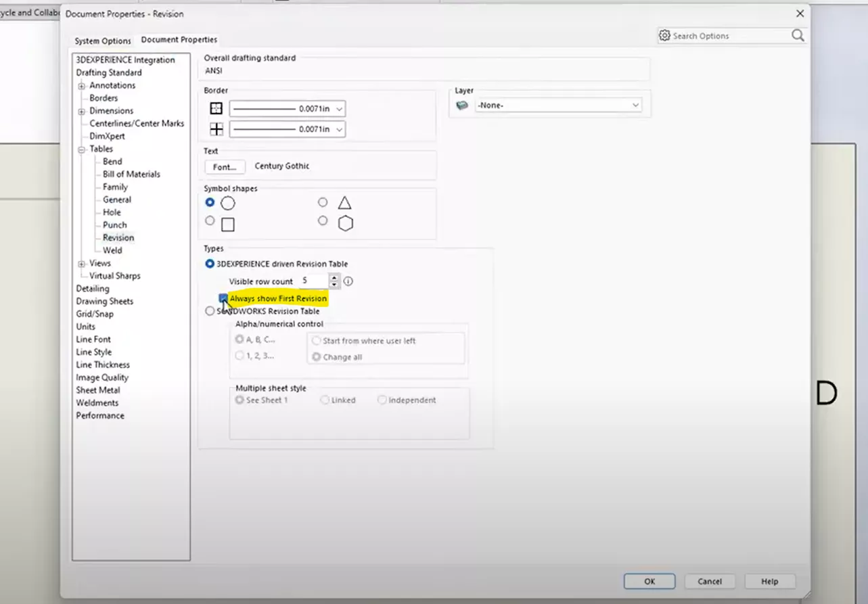This screenshot has width=868, height=604.
Task: Select Borders in tree
Action: [104, 98]
